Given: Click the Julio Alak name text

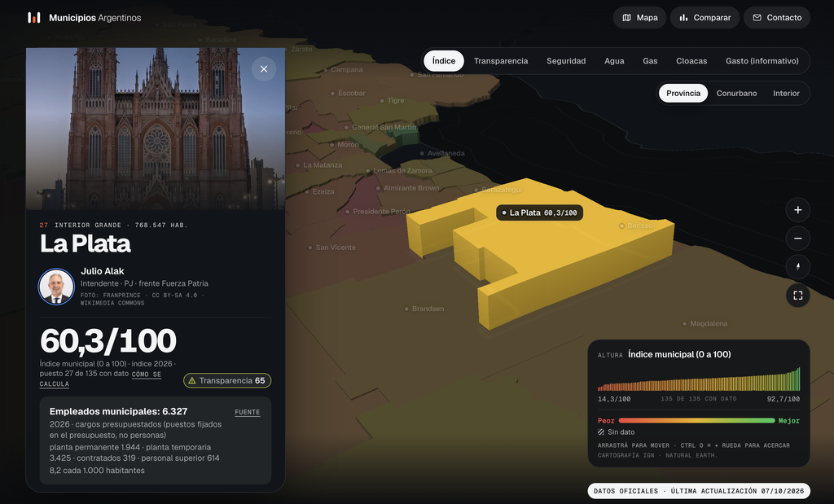Looking at the screenshot, I should [102, 271].
